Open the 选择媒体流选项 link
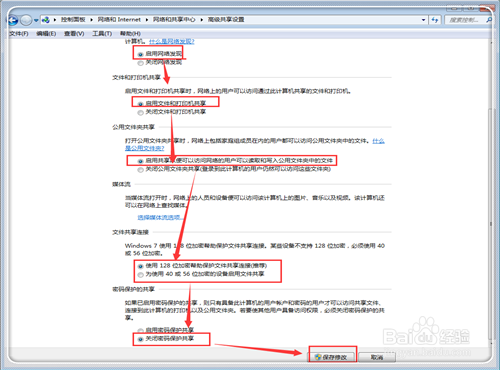The height and width of the screenshot is (370, 500). pos(160,217)
